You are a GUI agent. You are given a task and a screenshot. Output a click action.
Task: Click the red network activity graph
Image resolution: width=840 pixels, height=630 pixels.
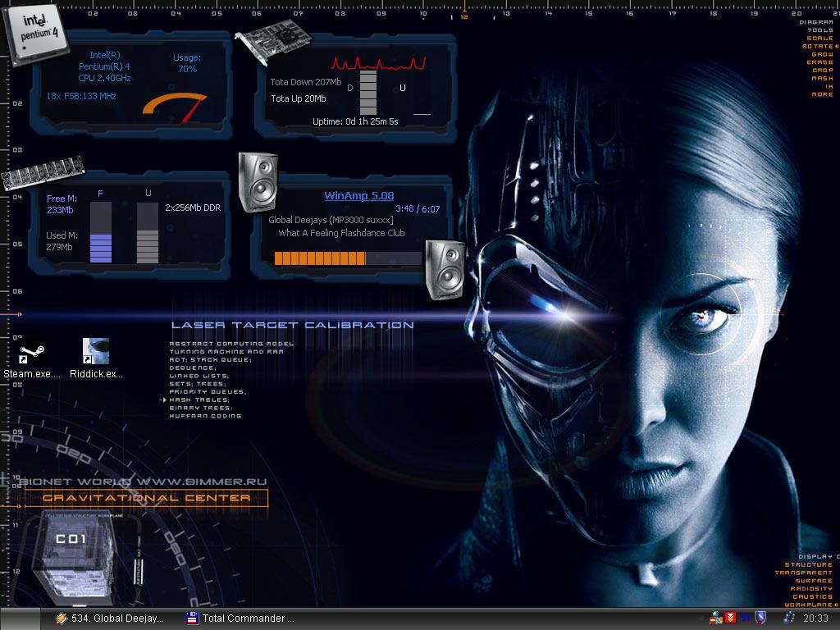pos(378,63)
